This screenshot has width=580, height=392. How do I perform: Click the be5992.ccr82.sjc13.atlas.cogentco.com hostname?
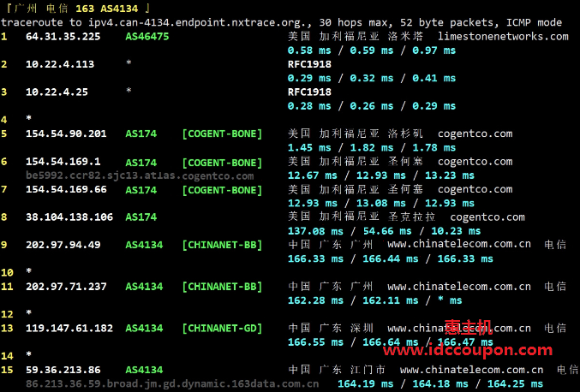pyautogui.click(x=140, y=175)
